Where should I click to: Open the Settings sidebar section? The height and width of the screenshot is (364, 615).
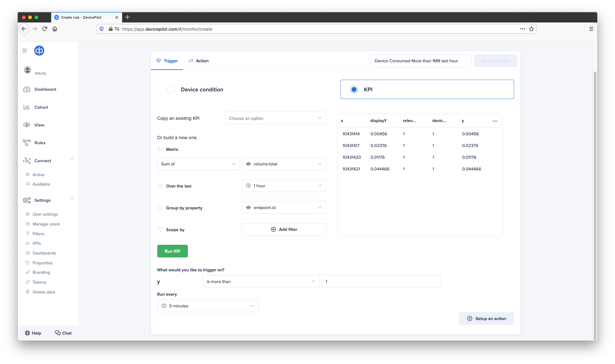(x=42, y=200)
